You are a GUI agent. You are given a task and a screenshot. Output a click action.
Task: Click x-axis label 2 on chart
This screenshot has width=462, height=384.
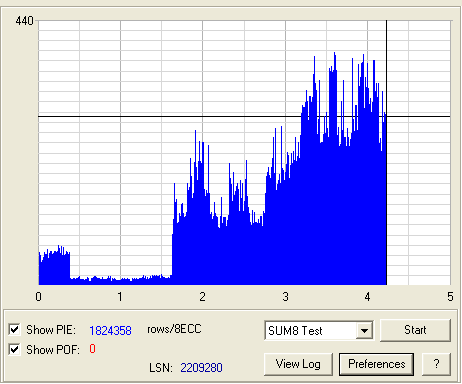[x=203, y=297]
